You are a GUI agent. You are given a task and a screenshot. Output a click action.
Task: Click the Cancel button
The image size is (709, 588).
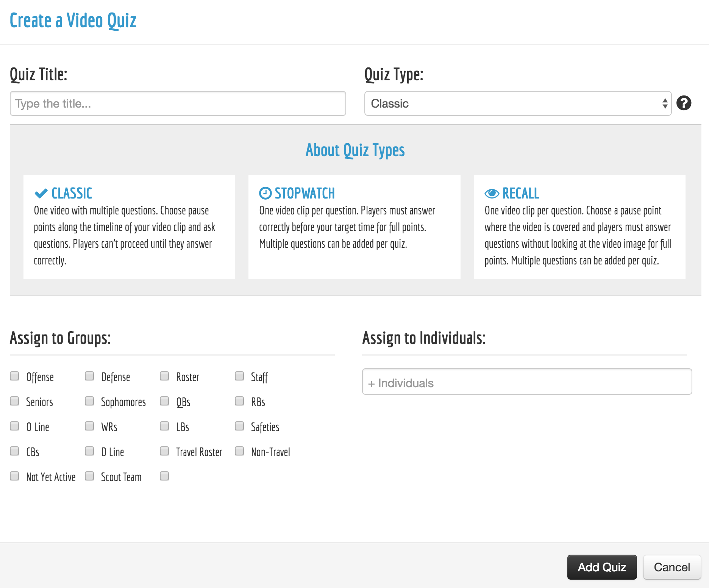pos(672,567)
